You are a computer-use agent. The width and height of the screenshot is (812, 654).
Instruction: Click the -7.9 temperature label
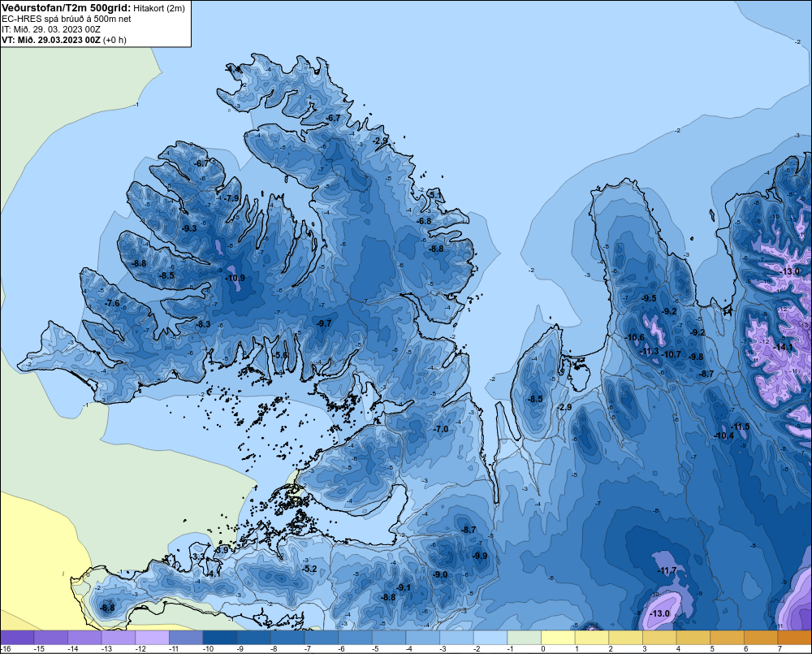pos(231,198)
